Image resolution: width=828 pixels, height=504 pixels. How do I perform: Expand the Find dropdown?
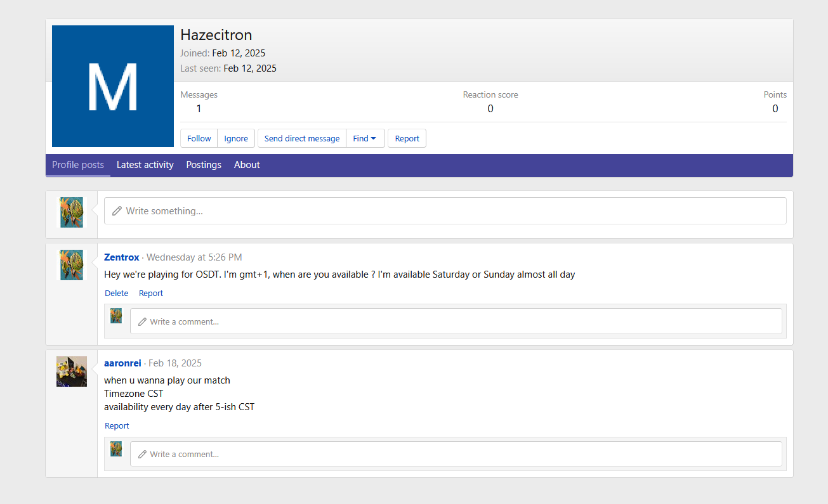365,138
